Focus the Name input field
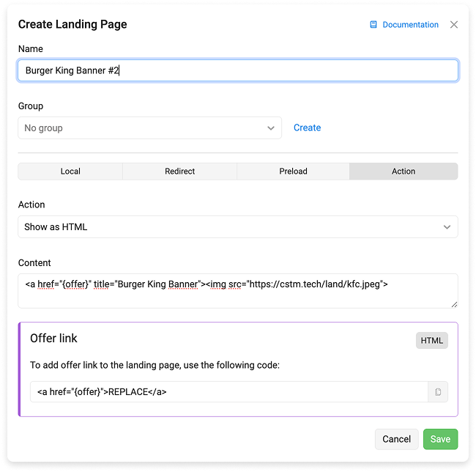 tap(238, 70)
